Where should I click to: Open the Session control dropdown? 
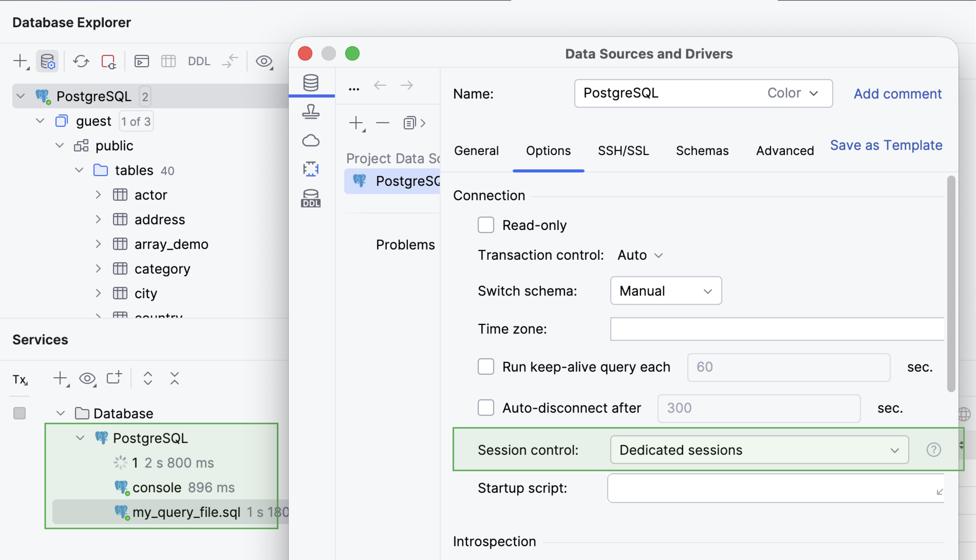click(759, 450)
